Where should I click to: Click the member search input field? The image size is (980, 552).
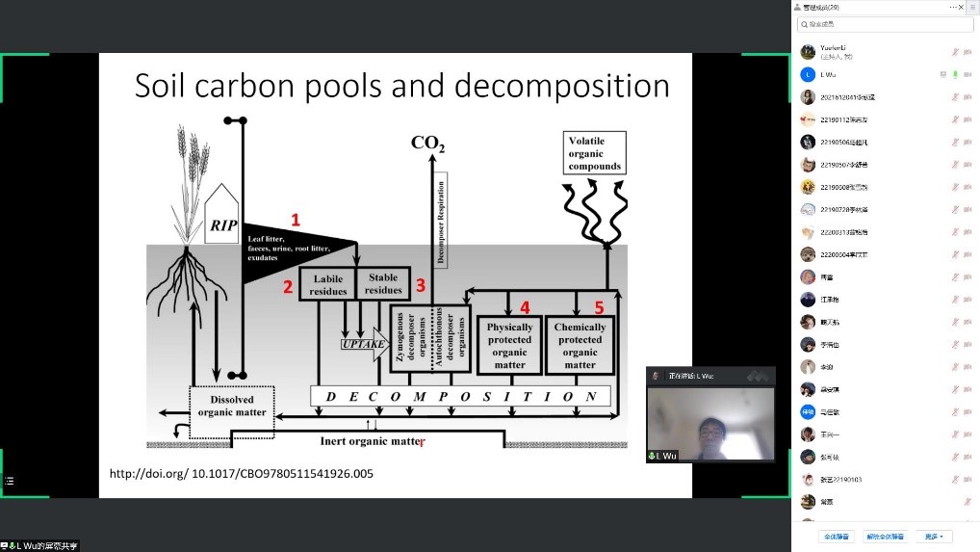pyautogui.click(x=886, y=24)
